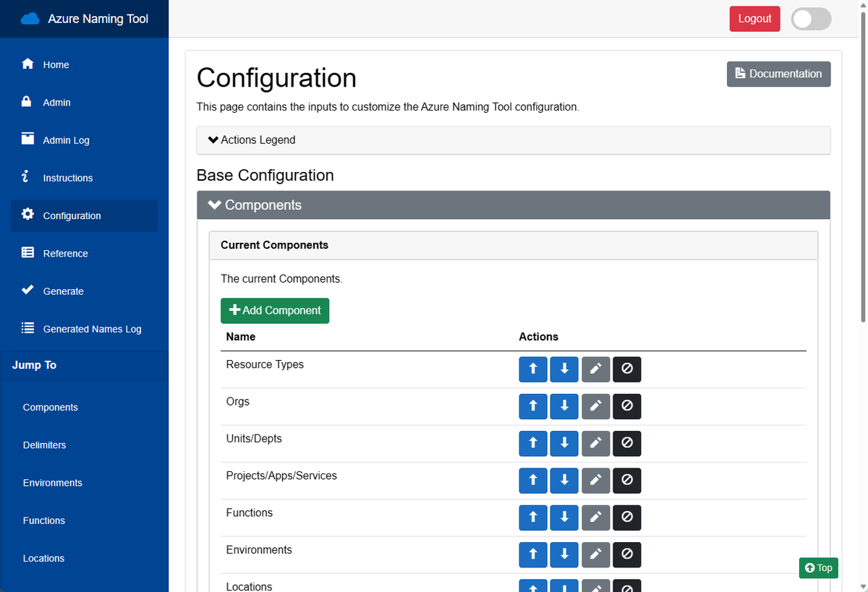Move Orgs component up

pyautogui.click(x=533, y=406)
